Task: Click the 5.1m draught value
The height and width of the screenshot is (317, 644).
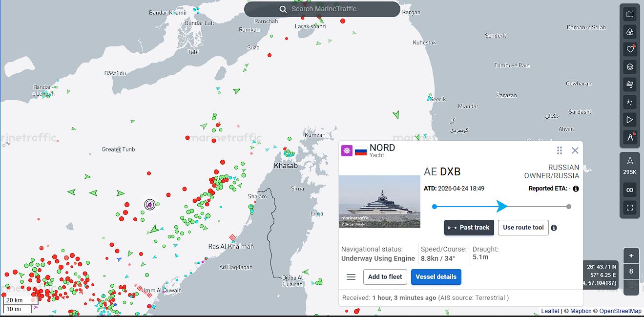Action: [x=480, y=257]
